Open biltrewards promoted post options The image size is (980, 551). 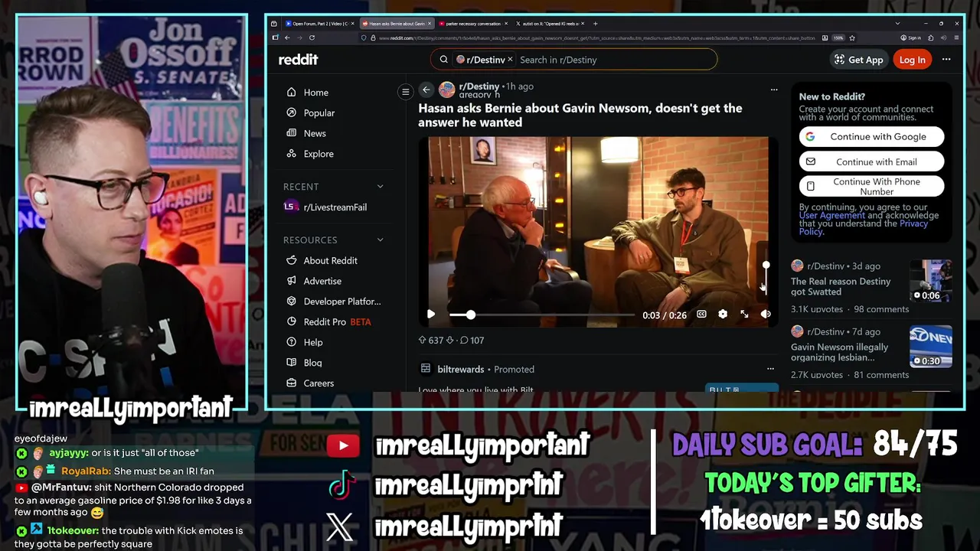pos(770,369)
